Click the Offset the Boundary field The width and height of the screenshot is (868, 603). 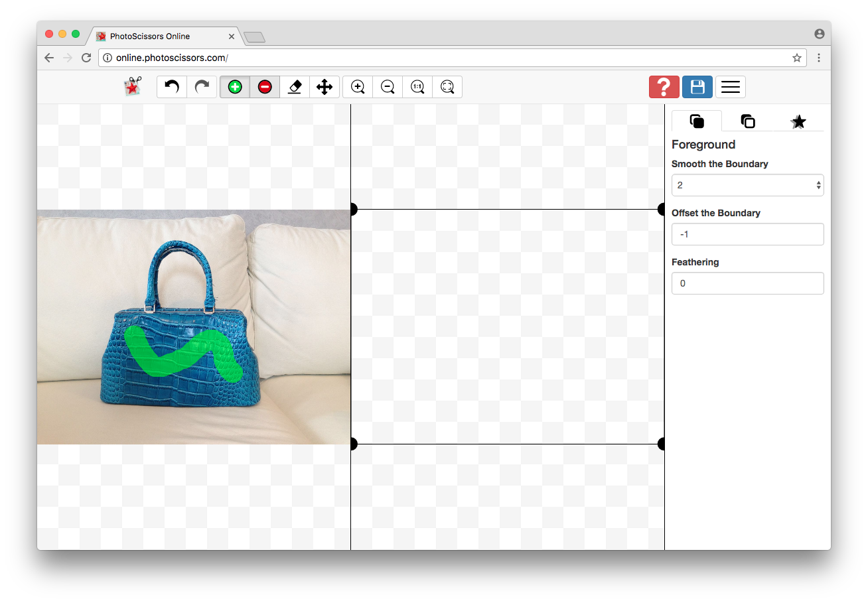[747, 234]
